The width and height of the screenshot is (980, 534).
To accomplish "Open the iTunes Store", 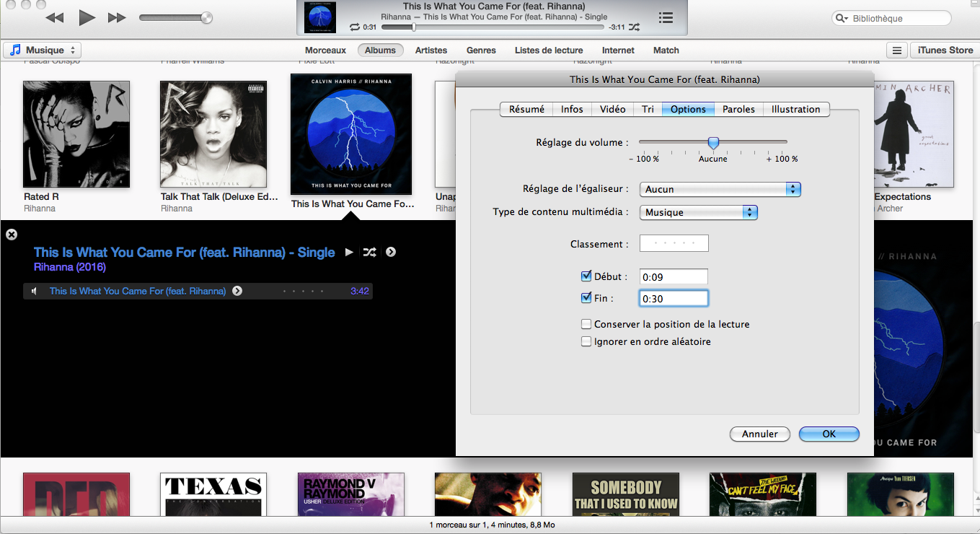I will [x=945, y=51].
